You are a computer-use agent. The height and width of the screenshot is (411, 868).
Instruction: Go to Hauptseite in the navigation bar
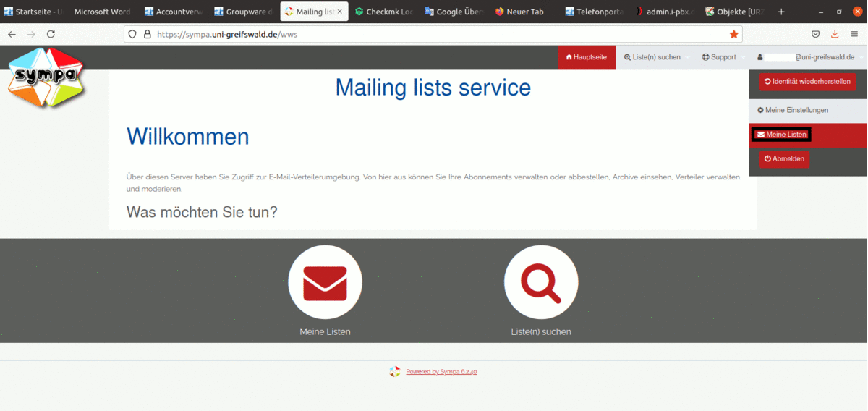586,57
